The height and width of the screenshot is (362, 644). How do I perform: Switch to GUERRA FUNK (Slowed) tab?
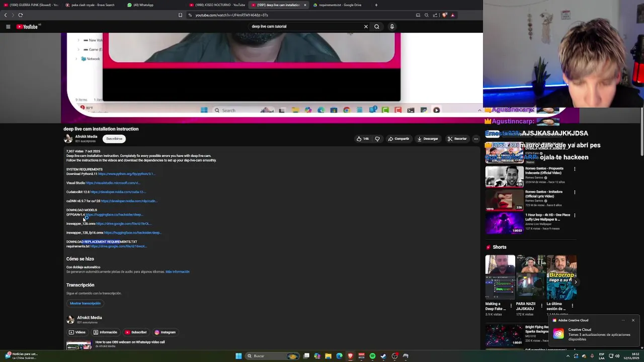[x=31, y=5]
